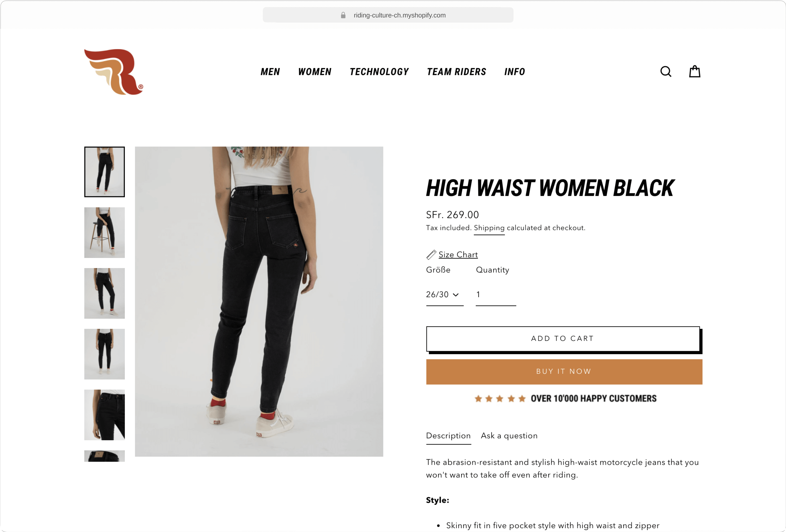Select the Description tab

click(x=448, y=436)
